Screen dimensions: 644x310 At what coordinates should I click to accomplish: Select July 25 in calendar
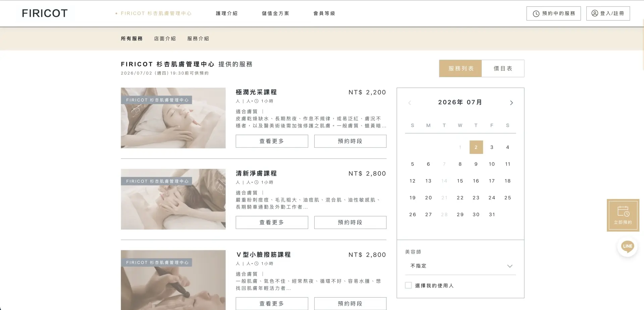(x=507, y=198)
